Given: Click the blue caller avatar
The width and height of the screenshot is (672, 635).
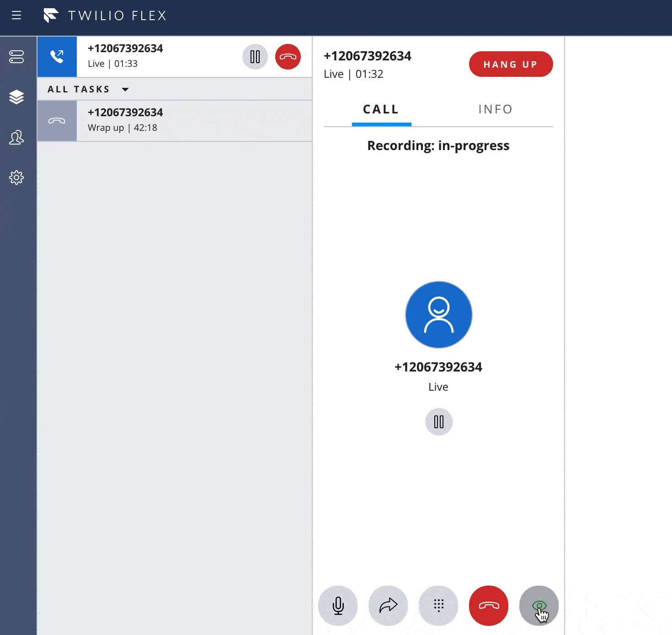Looking at the screenshot, I should [x=439, y=315].
